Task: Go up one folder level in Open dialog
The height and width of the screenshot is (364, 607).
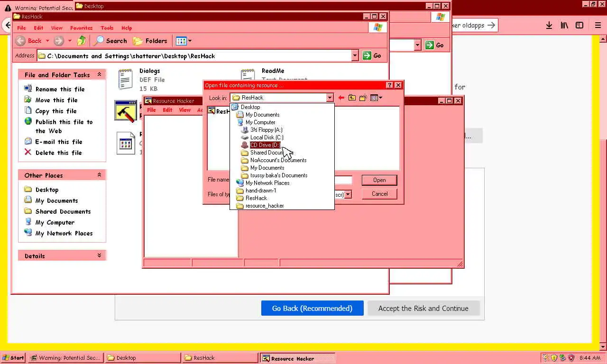Action: tap(352, 98)
